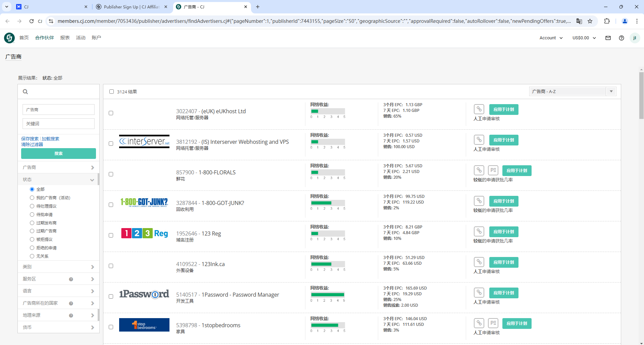Toggle the select-all 3124 结果 checkbox

tap(111, 92)
